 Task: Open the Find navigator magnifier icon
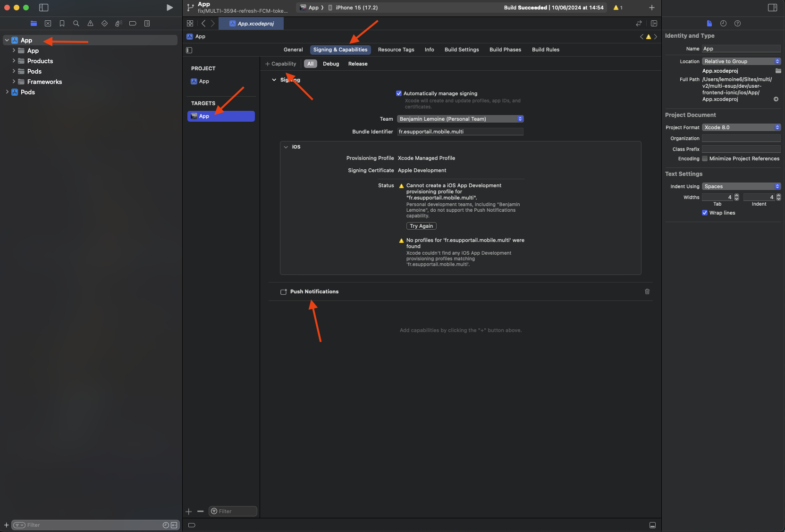(x=76, y=24)
